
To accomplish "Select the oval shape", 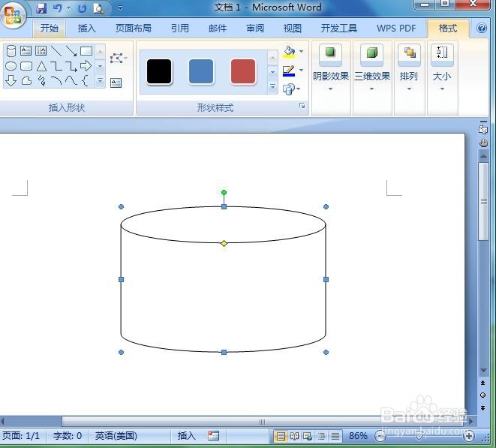I will coord(11,66).
